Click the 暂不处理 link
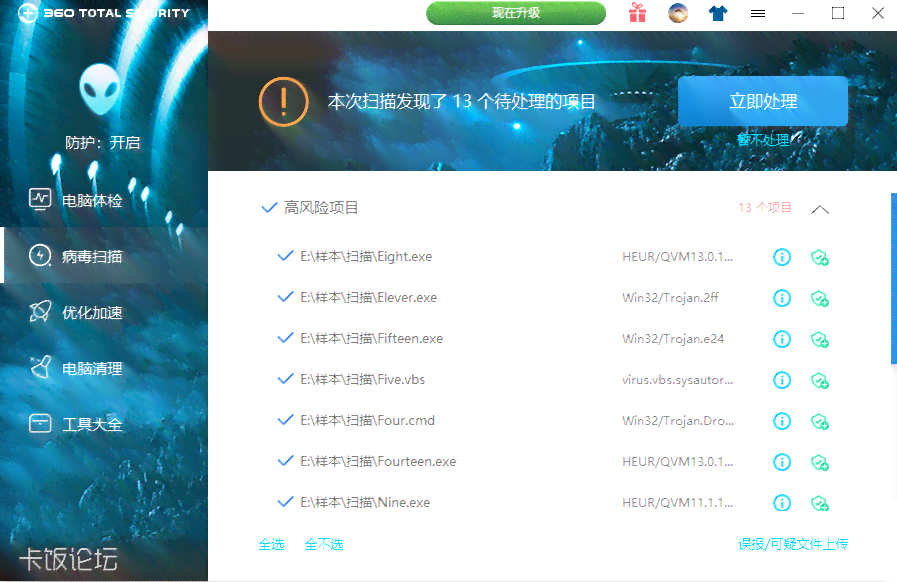The height and width of the screenshot is (582, 897). [x=763, y=140]
